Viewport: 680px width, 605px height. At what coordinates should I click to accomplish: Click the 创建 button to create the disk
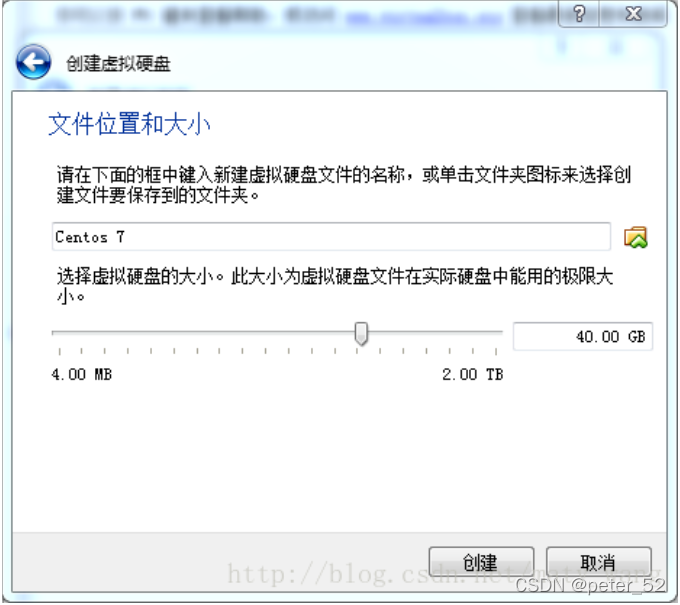point(481,562)
